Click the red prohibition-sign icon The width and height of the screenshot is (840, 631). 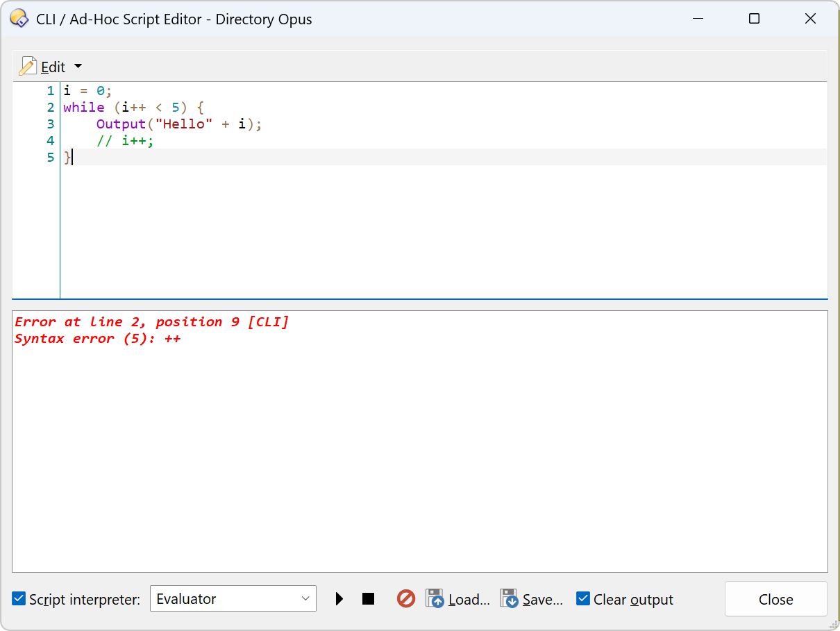click(406, 598)
